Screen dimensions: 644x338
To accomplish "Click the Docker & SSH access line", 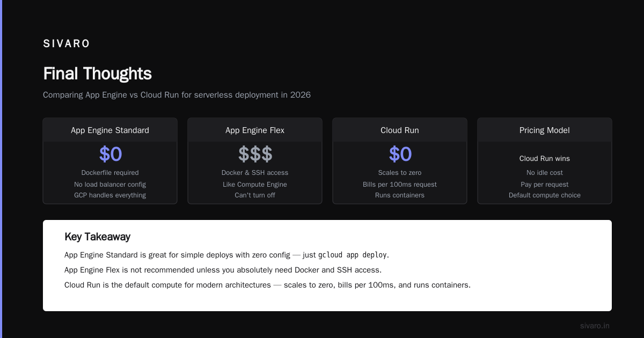I will point(255,173).
